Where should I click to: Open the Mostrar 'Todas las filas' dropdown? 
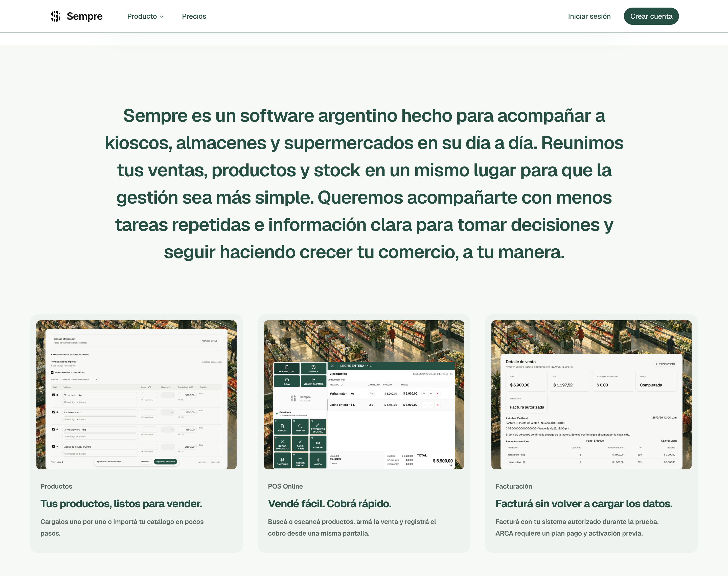79,379
